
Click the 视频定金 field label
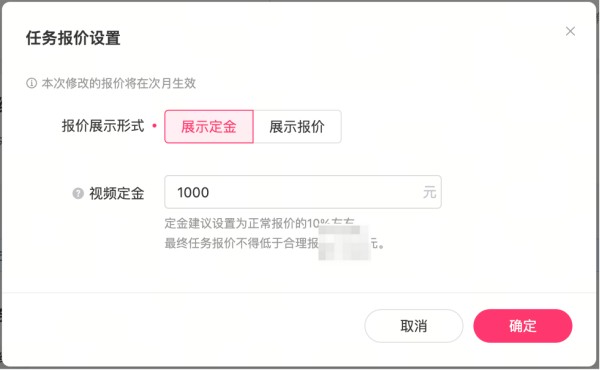[117, 193]
